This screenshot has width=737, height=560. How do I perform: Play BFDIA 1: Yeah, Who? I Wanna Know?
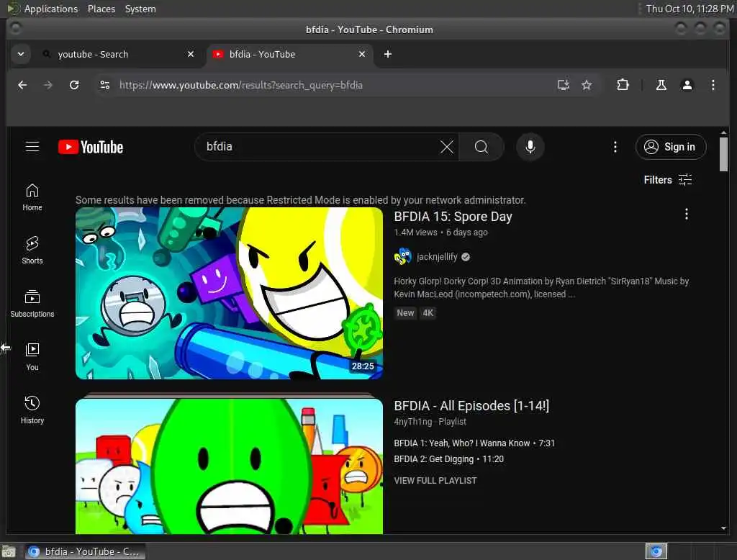pos(474,443)
